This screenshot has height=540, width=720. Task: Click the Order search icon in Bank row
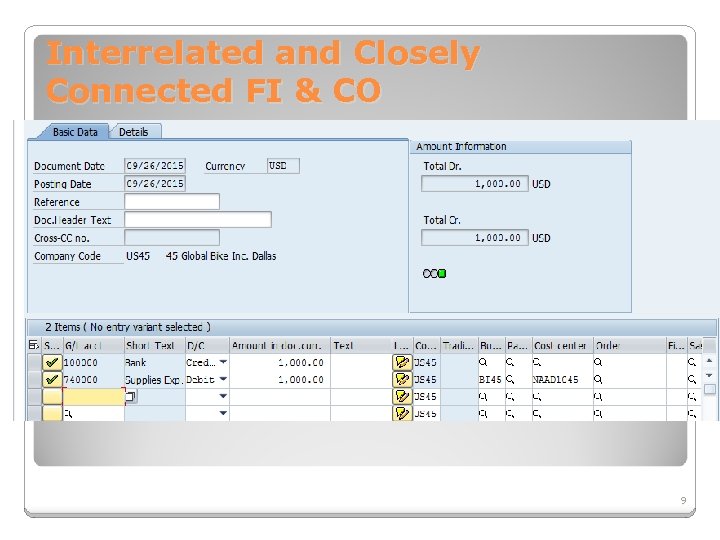click(x=598, y=362)
